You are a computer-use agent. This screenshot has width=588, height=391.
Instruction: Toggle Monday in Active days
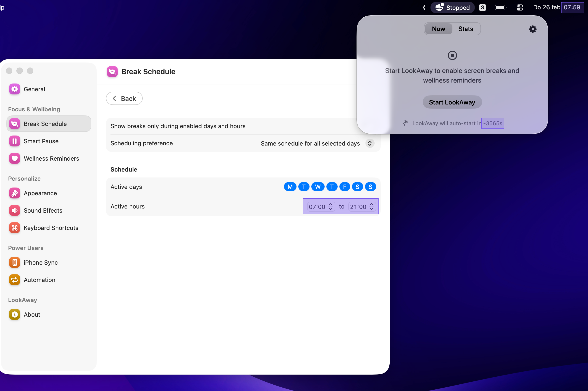(290, 187)
